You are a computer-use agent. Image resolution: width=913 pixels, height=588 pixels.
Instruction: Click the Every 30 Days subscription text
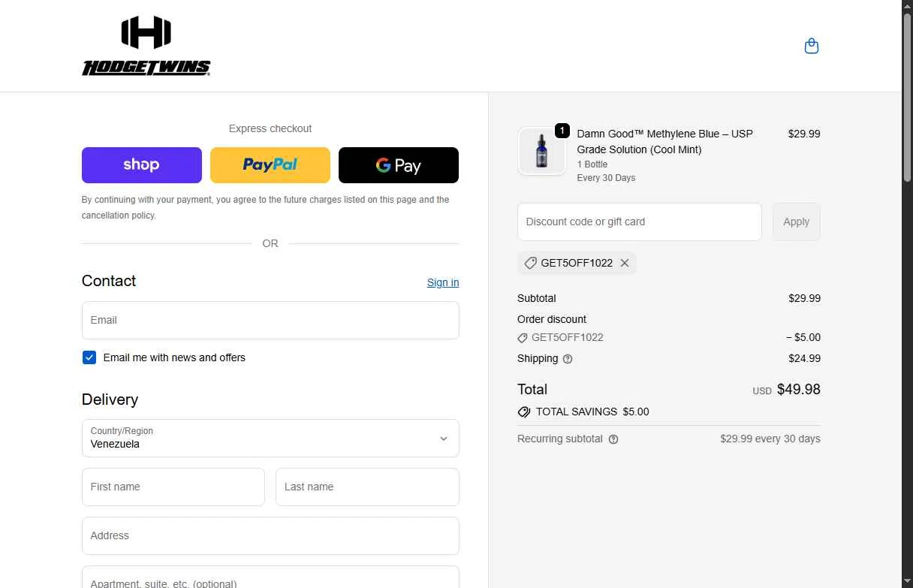click(606, 178)
